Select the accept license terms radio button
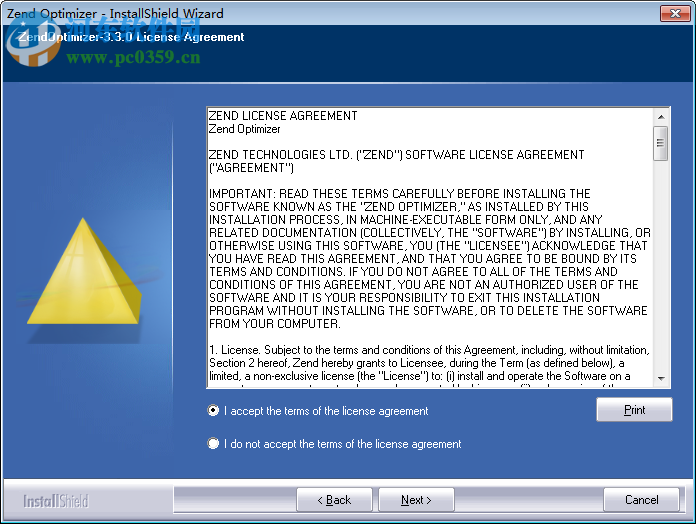 pos(213,410)
